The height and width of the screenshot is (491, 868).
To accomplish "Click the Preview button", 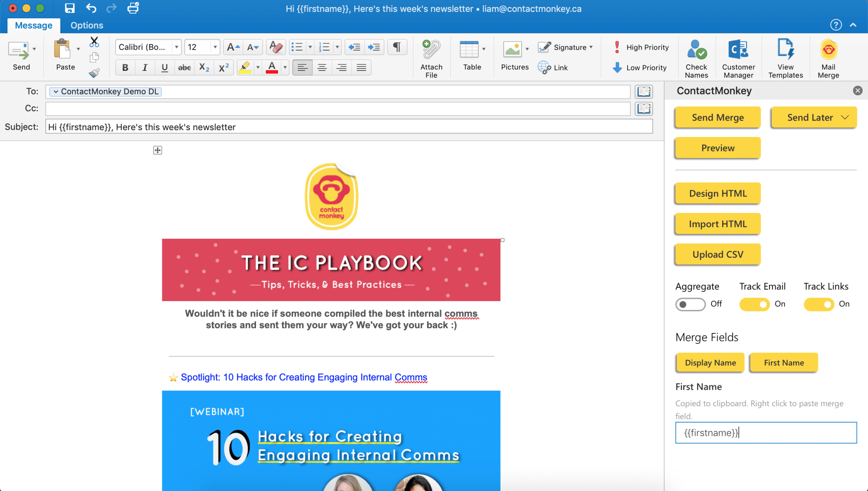I will coord(718,148).
